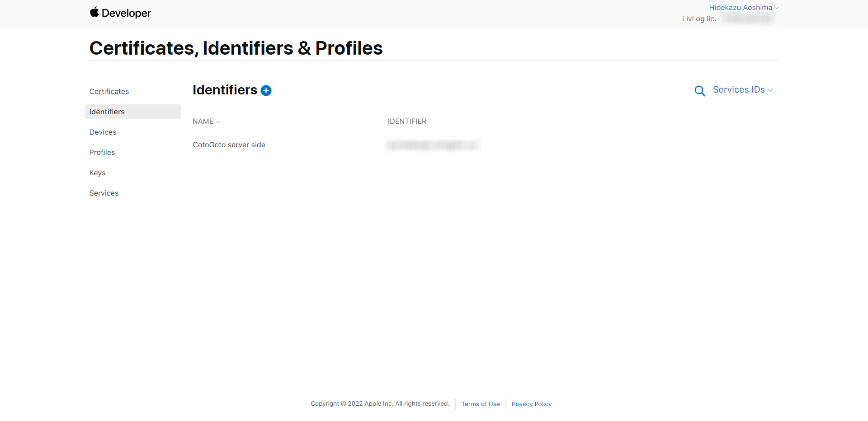Click the Terms of Use link
The image size is (868, 421).
pos(481,404)
